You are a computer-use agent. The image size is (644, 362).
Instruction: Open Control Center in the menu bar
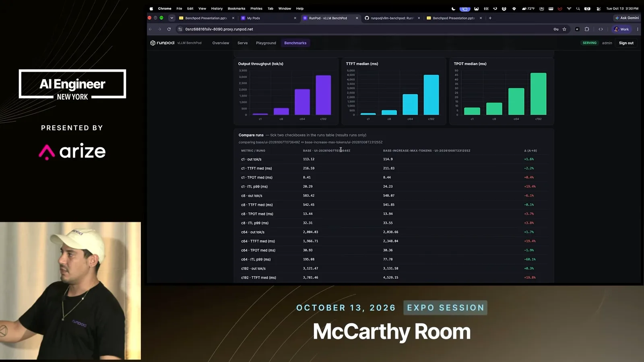[x=599, y=8]
